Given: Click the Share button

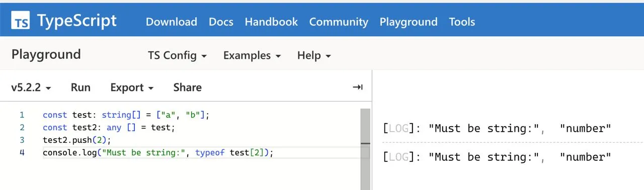Looking at the screenshot, I should [x=187, y=87].
